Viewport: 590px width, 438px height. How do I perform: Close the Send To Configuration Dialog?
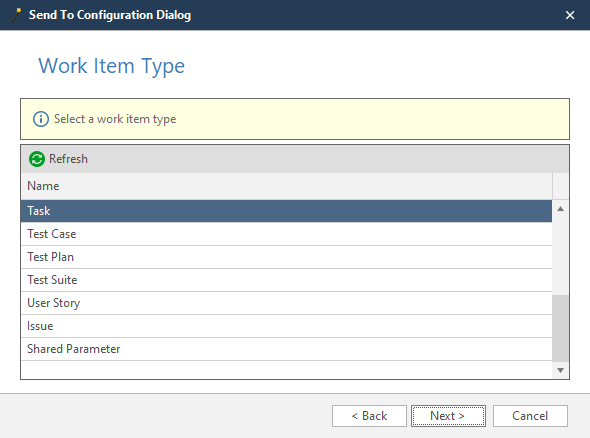tap(570, 15)
